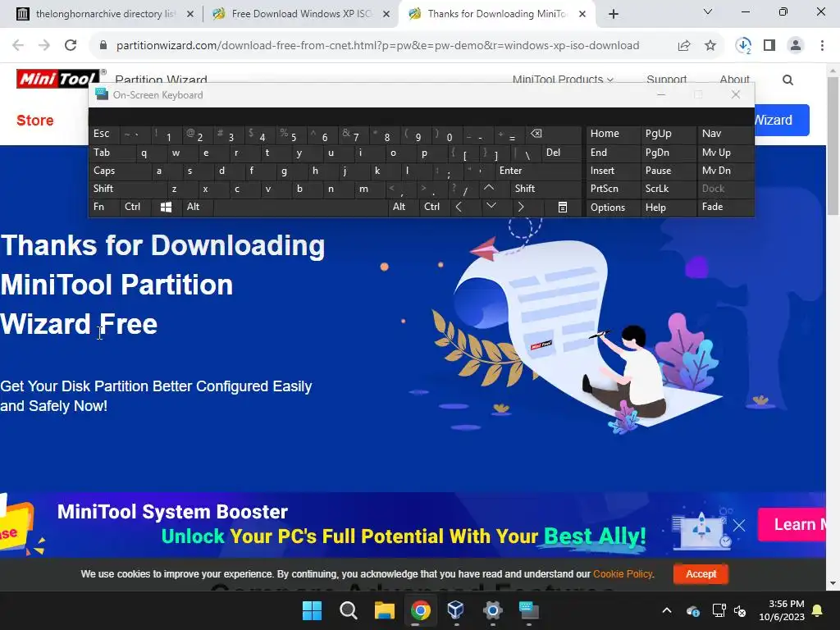
Task: Open the Chrome profile avatar
Action: [x=796, y=46]
